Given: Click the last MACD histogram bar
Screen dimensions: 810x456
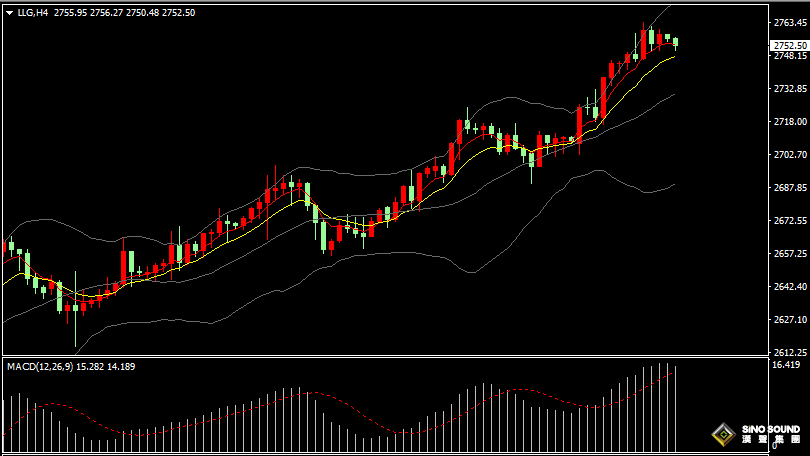Looking at the screenshot, I should coord(676,409).
